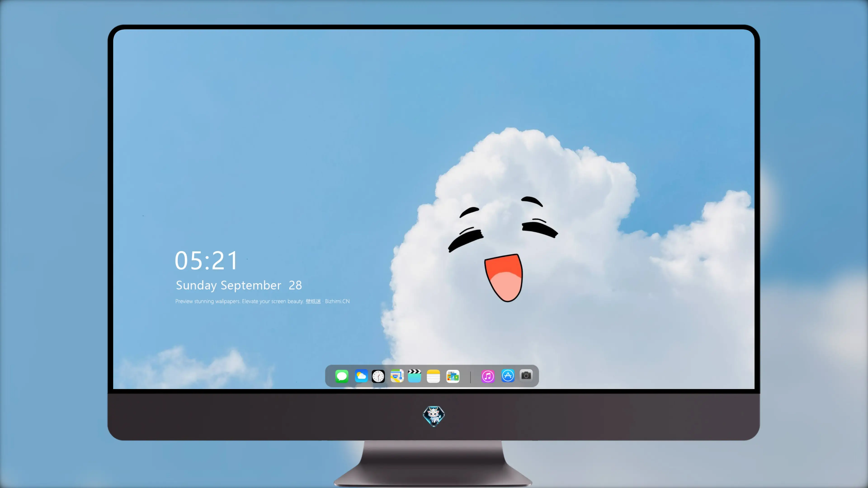Open the Messages app in the dock
Viewport: 868px width, 488px height.
pos(342,376)
